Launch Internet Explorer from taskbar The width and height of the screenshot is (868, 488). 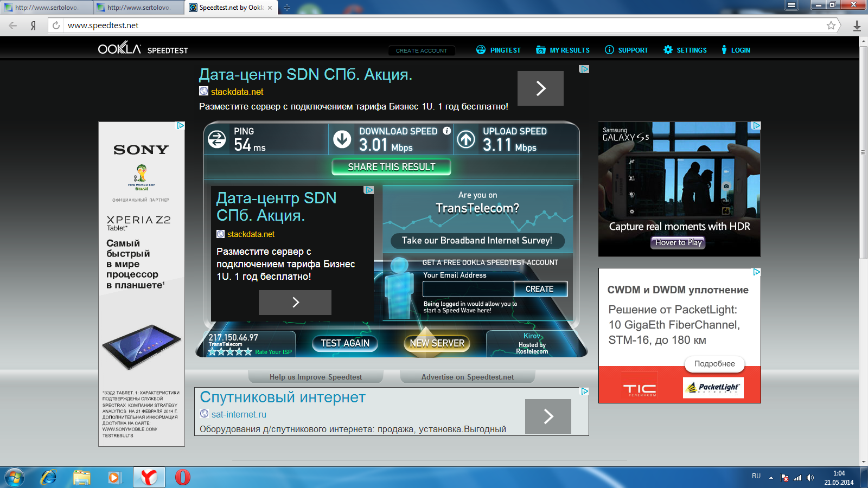click(48, 478)
